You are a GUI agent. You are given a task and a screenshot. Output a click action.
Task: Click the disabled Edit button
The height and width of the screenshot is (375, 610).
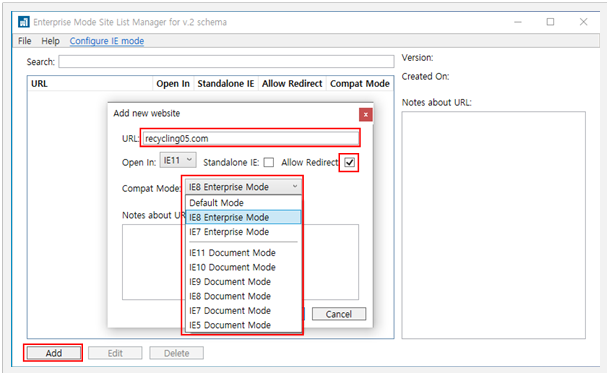point(115,353)
